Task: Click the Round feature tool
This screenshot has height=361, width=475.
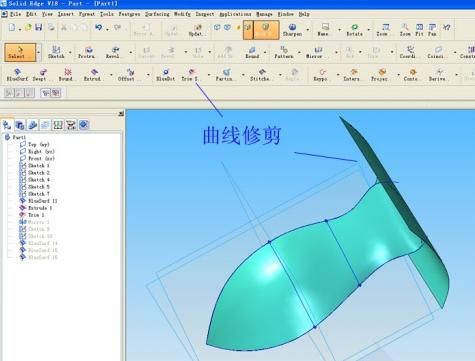Action: pos(252,52)
